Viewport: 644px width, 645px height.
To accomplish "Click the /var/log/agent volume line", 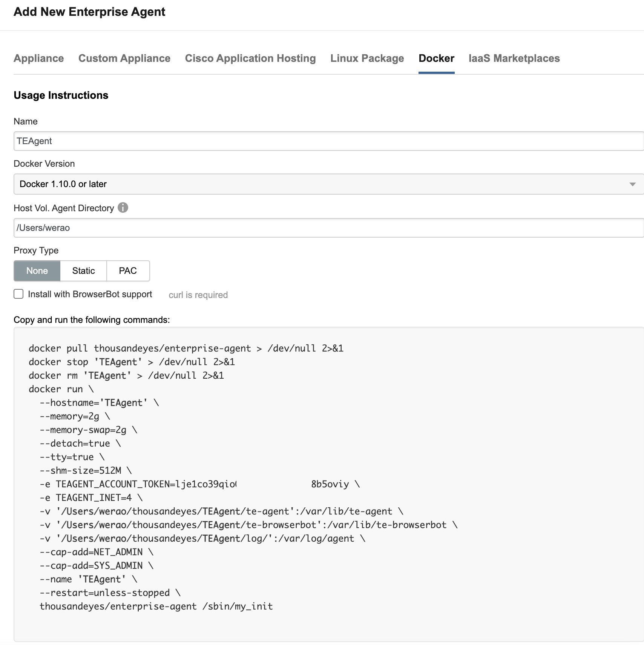I will (203, 538).
